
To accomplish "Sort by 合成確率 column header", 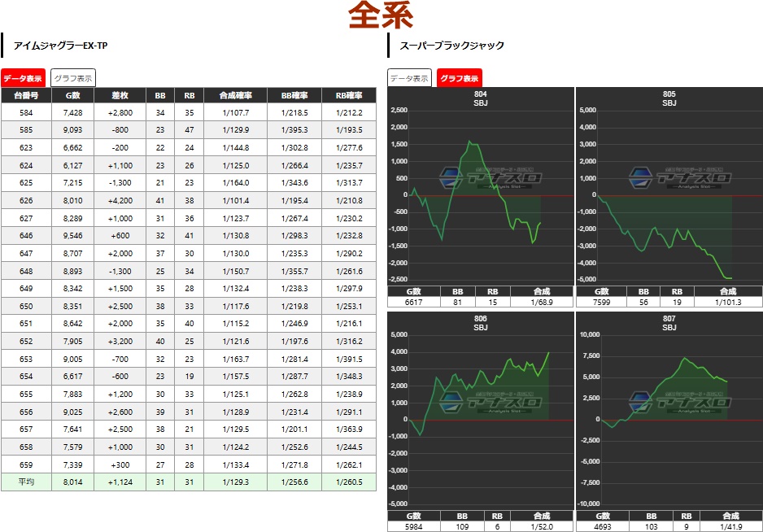I will 236,95.
